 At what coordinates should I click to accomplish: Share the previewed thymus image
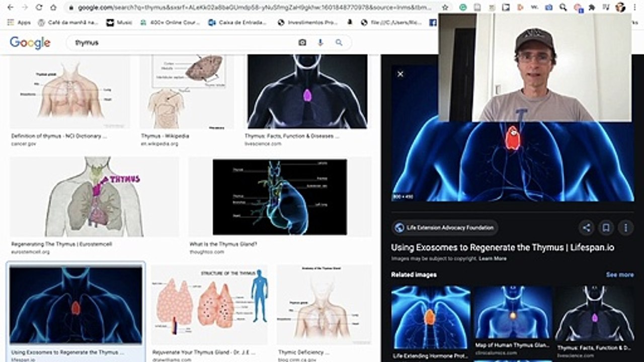pos(586,228)
